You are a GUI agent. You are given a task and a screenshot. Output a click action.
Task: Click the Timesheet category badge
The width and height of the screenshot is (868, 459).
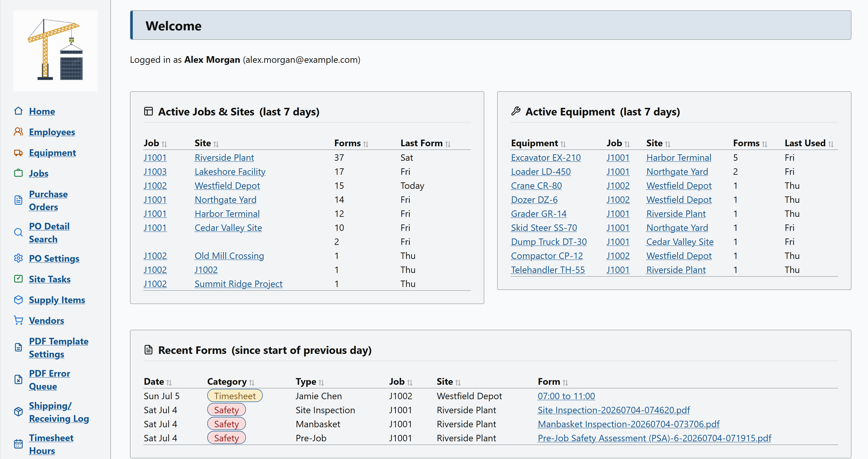[235, 396]
